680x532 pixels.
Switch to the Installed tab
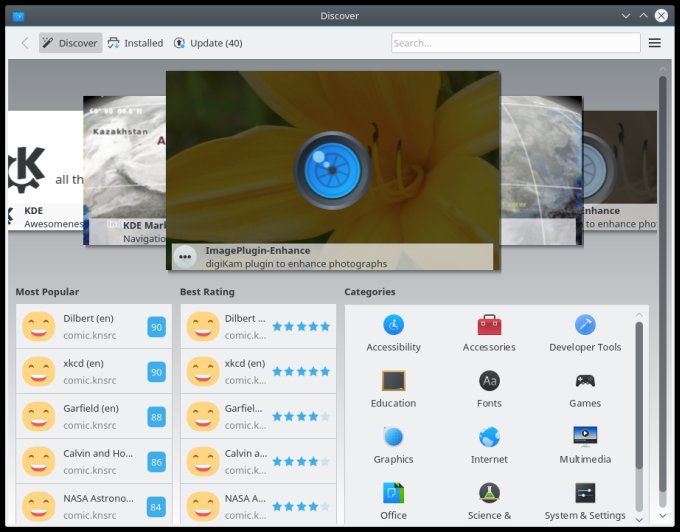click(x=135, y=43)
